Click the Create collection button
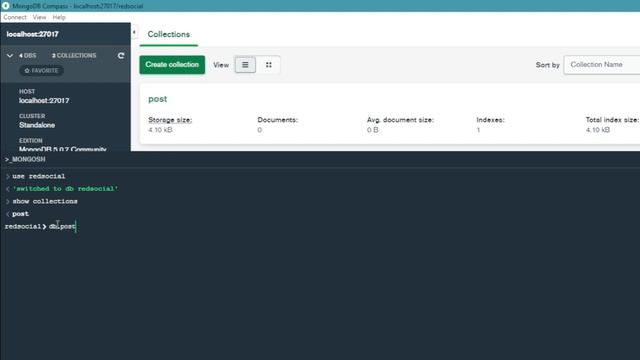The height and width of the screenshot is (360, 640). point(172,64)
